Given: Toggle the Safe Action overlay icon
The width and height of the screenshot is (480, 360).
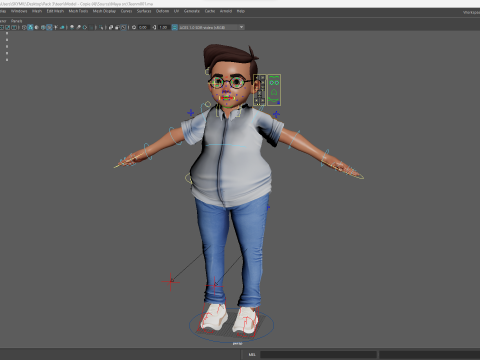Looking at the screenshot, I should pyautogui.click(x=7, y=27).
